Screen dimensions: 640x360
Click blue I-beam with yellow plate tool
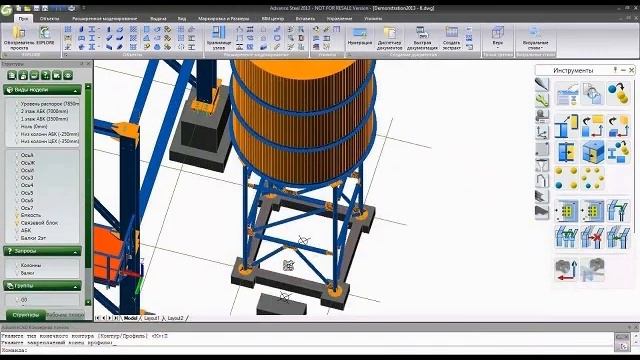[x=566, y=126]
